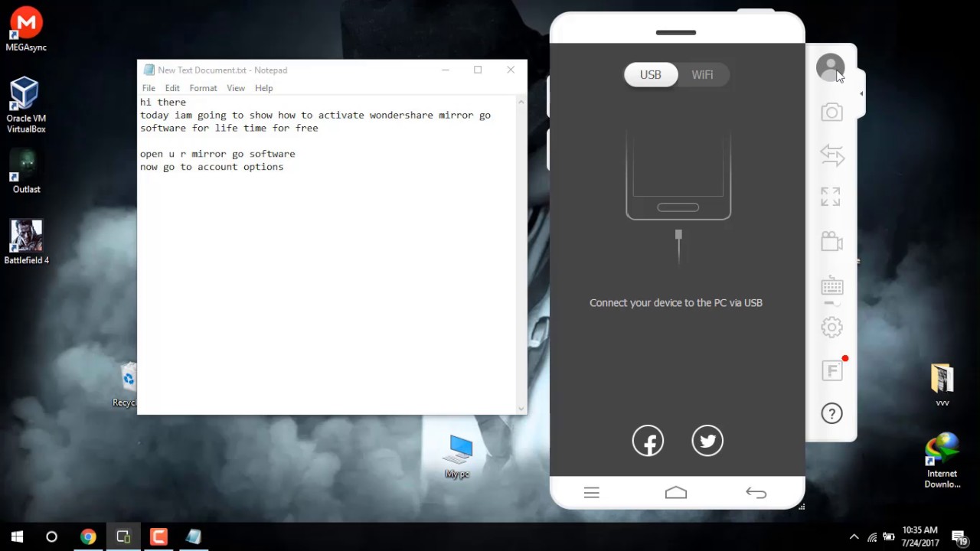This screenshot has height=551, width=980.
Task: Switch connection mode to WiFi
Action: pos(702,74)
